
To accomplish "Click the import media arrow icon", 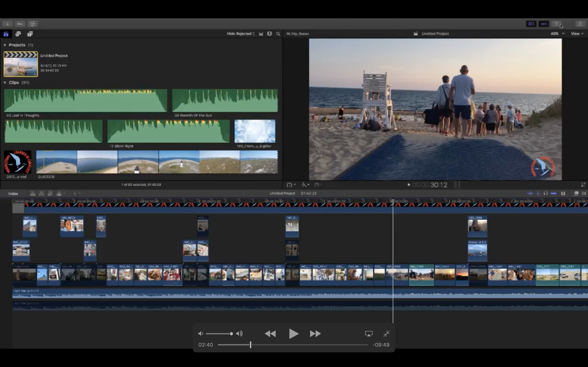I will click(x=8, y=24).
